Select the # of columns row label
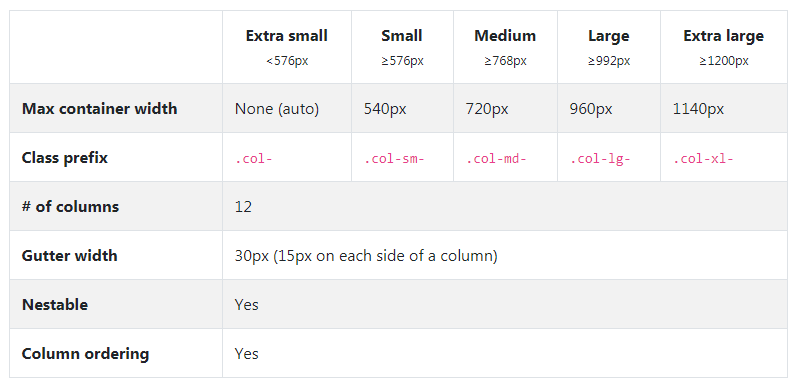The height and width of the screenshot is (389, 797). point(70,207)
